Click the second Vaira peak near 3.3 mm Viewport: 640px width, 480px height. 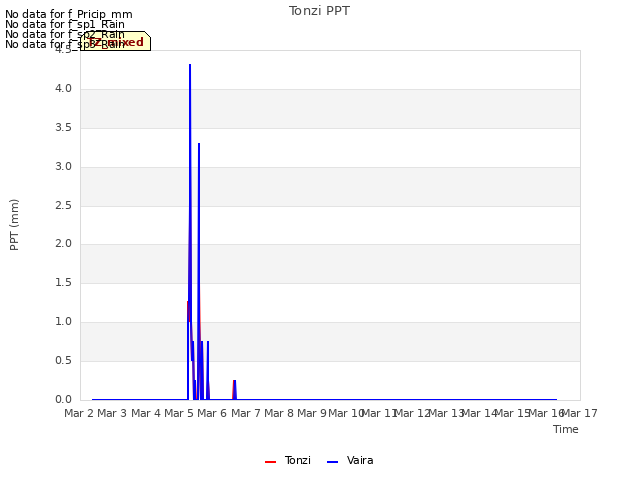[199, 144]
